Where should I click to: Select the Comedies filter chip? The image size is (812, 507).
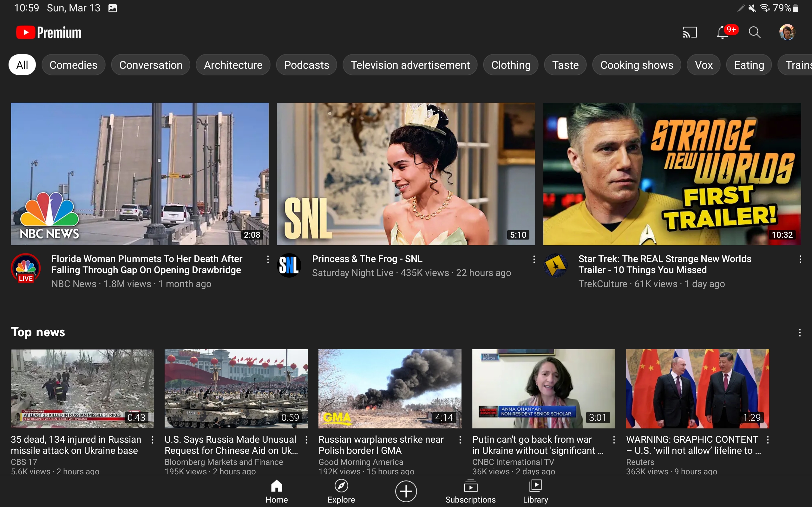(74, 65)
